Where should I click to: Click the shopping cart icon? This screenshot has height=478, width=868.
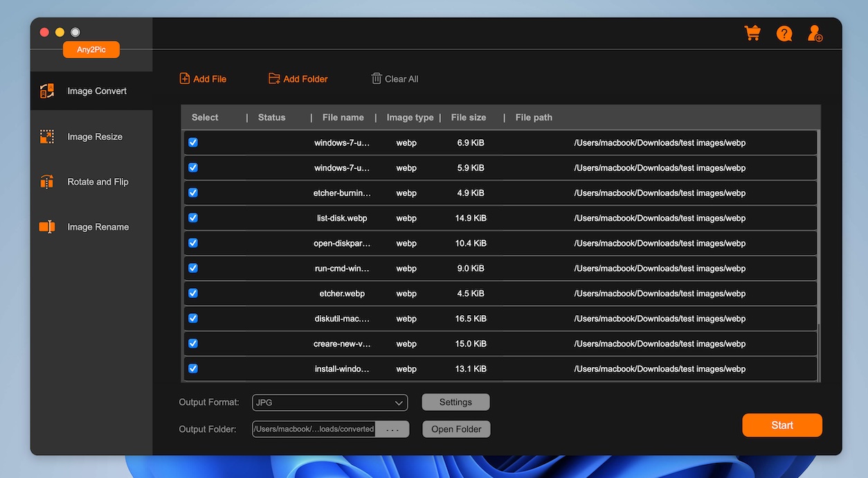pos(752,33)
